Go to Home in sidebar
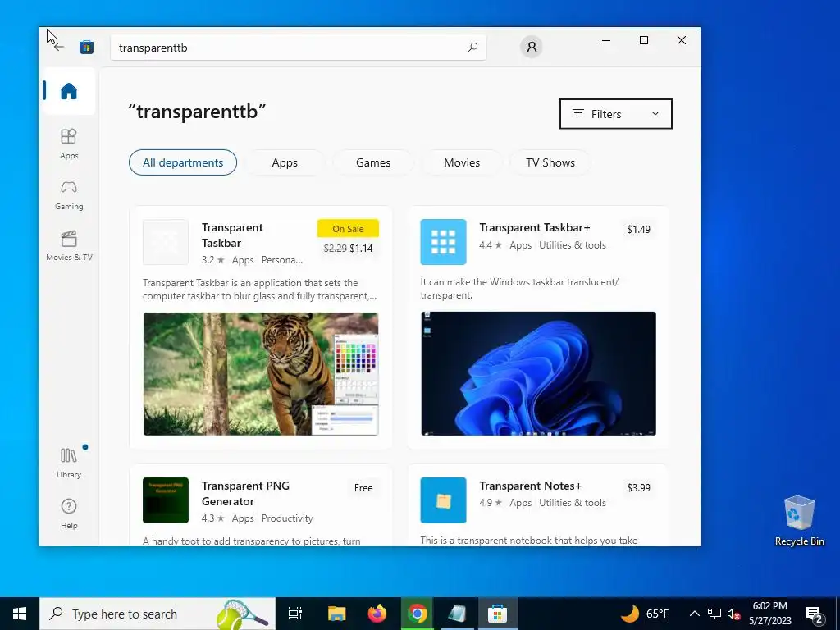The height and width of the screenshot is (630, 840). 69,91
